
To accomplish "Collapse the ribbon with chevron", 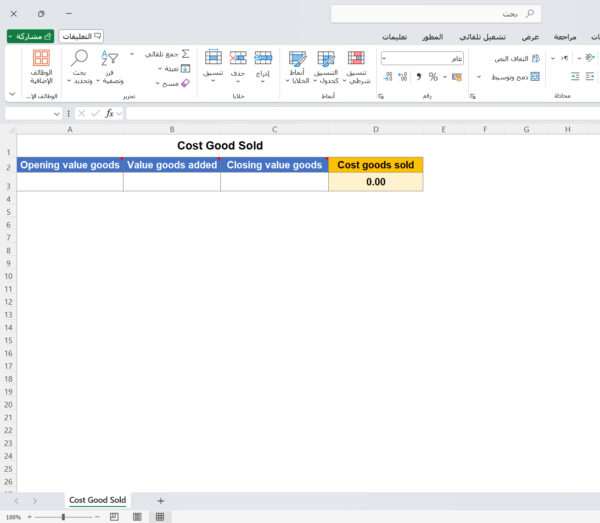I will pos(12,94).
